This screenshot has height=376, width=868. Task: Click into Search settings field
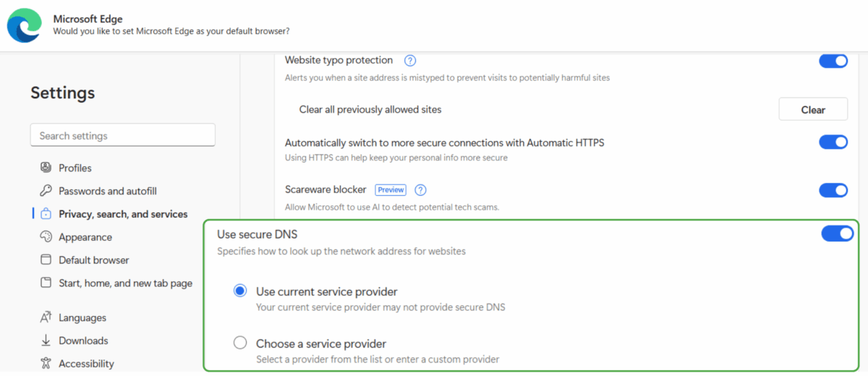123,135
